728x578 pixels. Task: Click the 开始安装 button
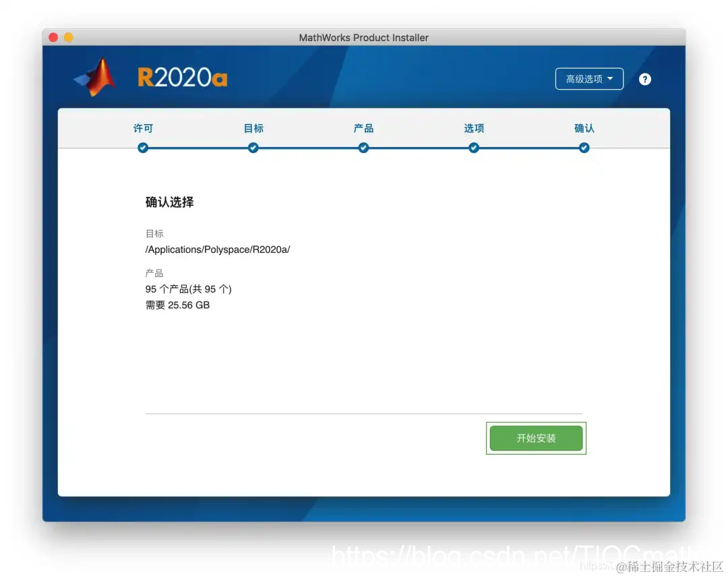click(x=536, y=438)
